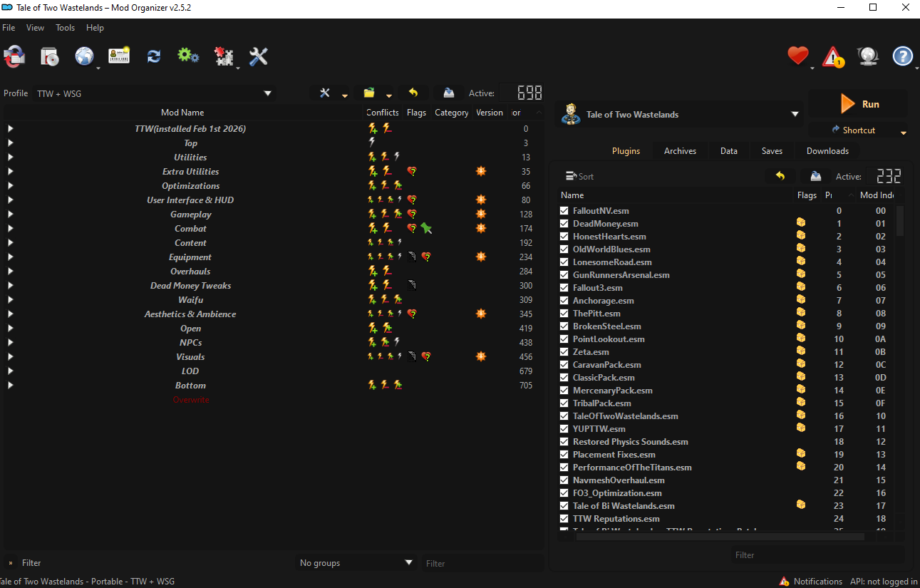Switch to the Data tab
This screenshot has height=588, width=920.
click(x=729, y=151)
